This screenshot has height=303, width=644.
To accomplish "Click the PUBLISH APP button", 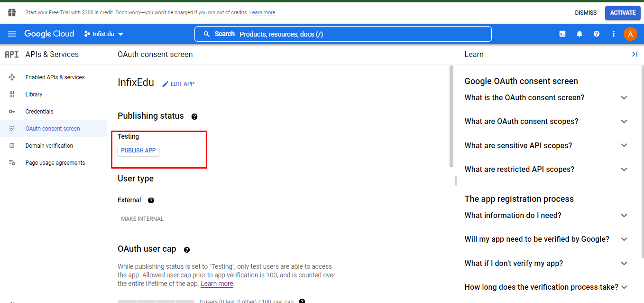I will (x=138, y=151).
